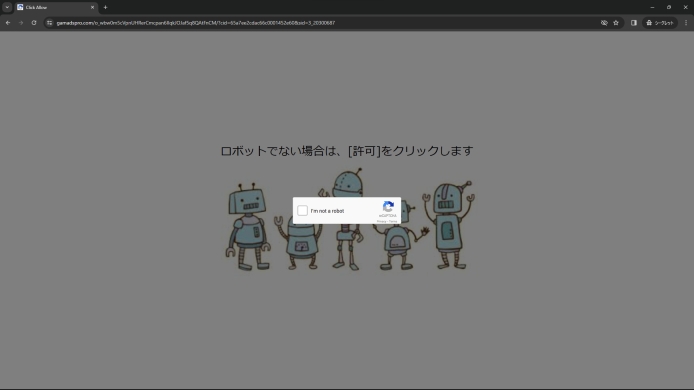Reload the page with the refresh icon
The width and height of the screenshot is (694, 390).
pos(34,23)
